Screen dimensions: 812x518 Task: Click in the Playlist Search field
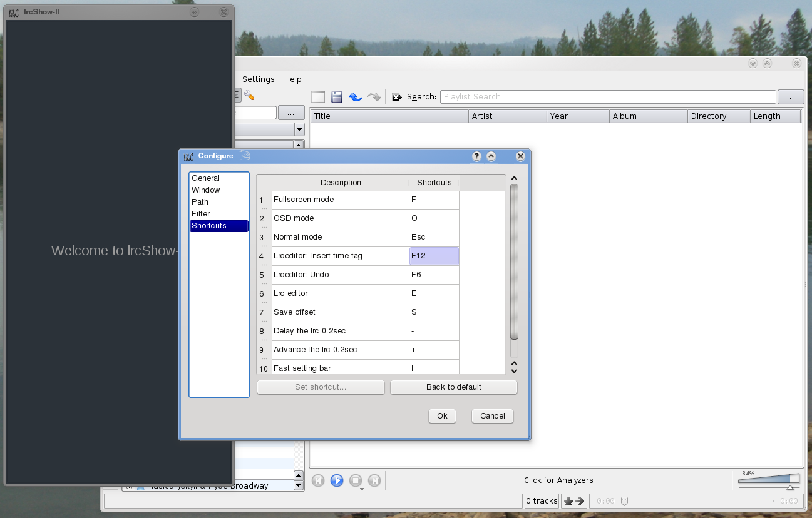pos(608,97)
